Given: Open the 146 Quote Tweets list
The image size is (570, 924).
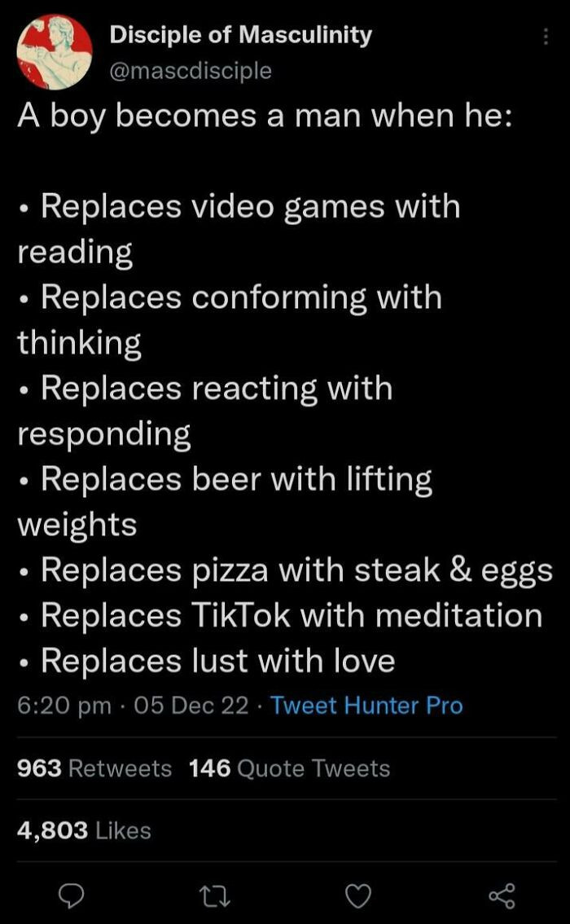Looking at the screenshot, I should pos(289,768).
